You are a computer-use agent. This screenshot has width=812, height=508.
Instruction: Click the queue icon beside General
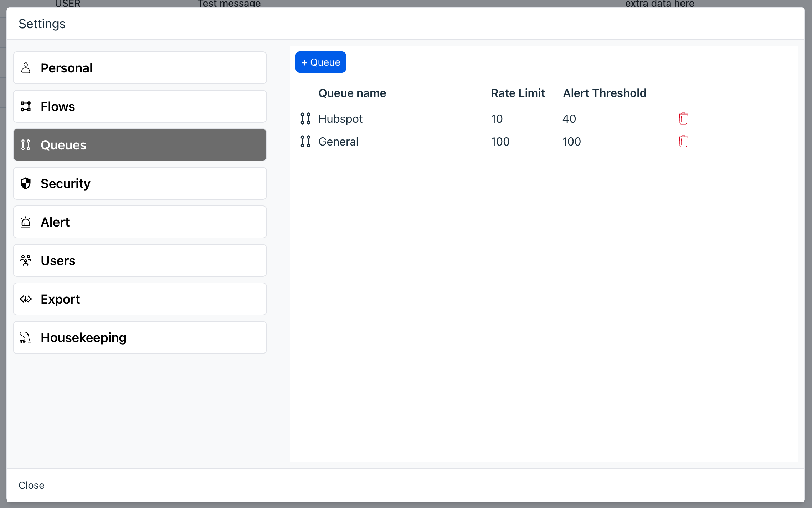point(305,142)
